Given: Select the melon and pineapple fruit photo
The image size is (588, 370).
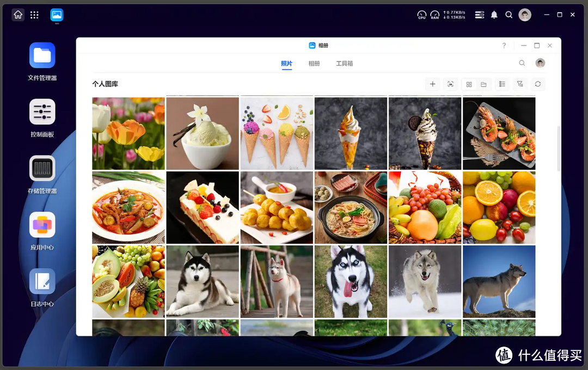Looking at the screenshot, I should point(128,281).
